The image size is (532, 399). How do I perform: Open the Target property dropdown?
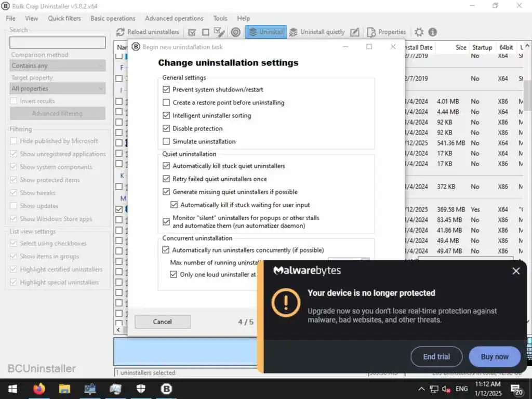[x=58, y=88]
